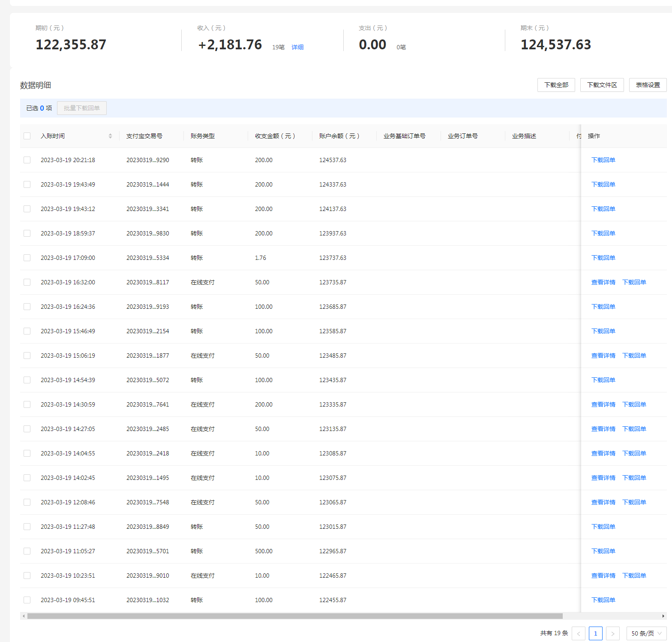Click the opening balance 122,355.87
The image size is (672, 642).
(x=71, y=45)
